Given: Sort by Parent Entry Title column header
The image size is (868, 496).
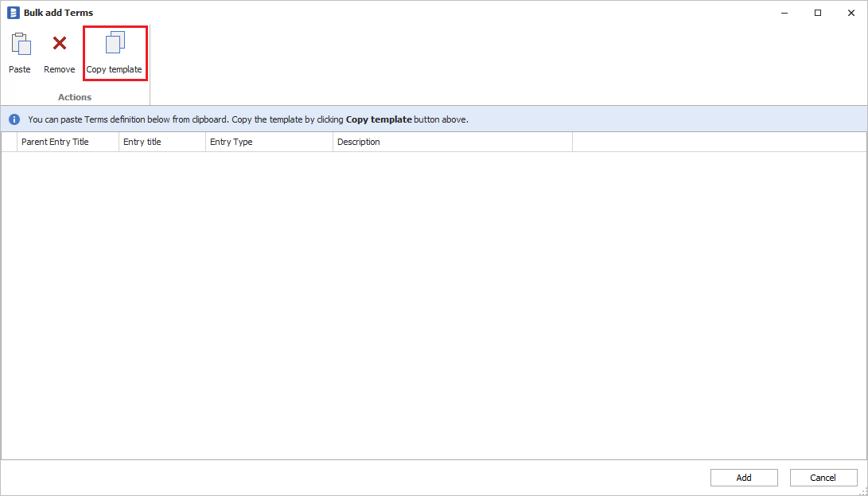Looking at the screenshot, I should [68, 142].
